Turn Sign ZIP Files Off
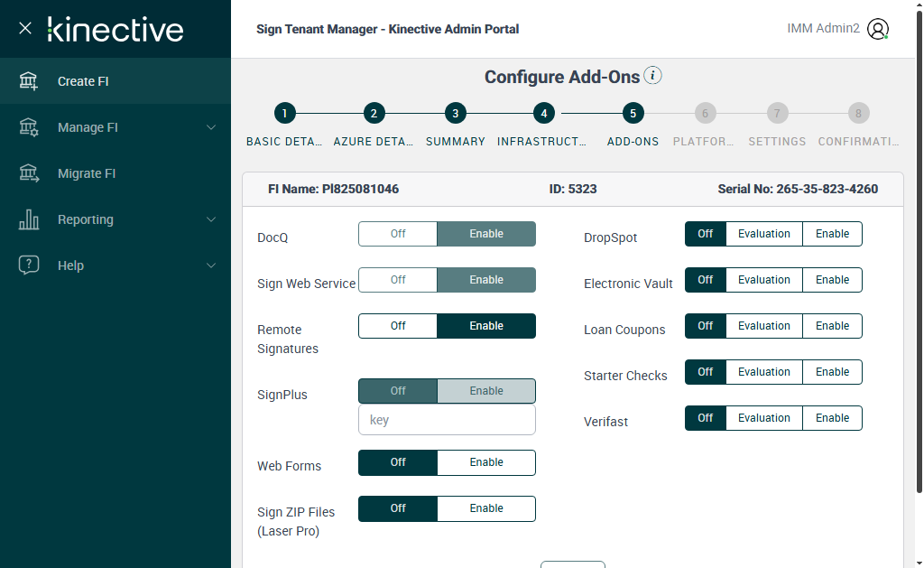 tap(398, 507)
